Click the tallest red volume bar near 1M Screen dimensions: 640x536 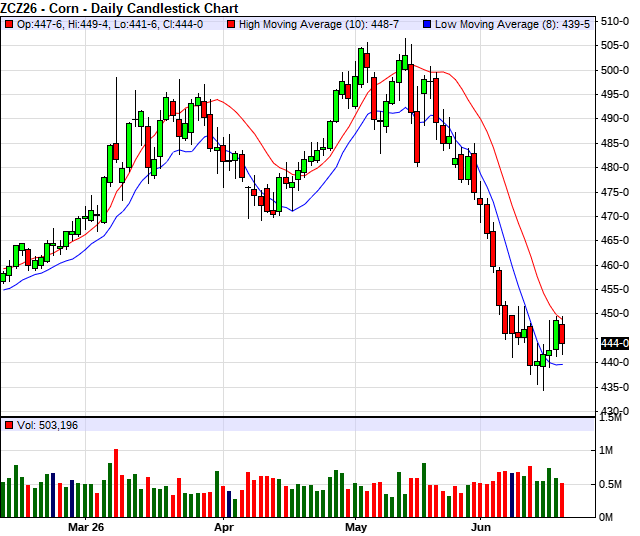tap(116, 483)
